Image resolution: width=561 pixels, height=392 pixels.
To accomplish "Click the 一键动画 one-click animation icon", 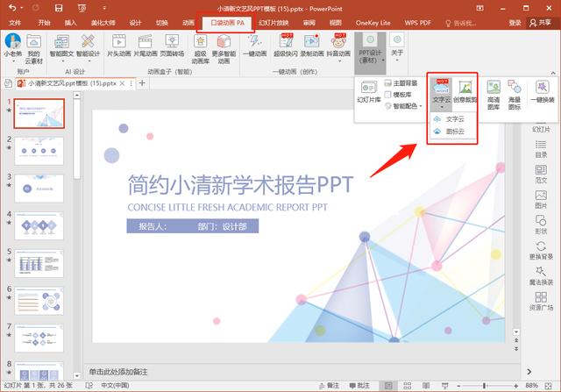I will (x=255, y=46).
